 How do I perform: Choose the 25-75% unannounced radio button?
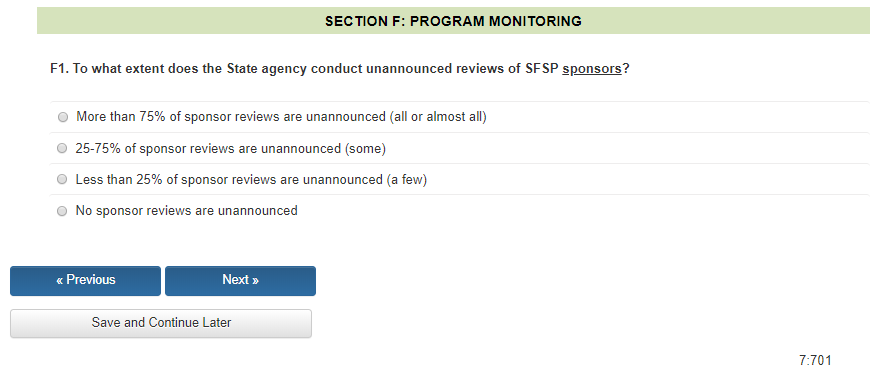63,148
